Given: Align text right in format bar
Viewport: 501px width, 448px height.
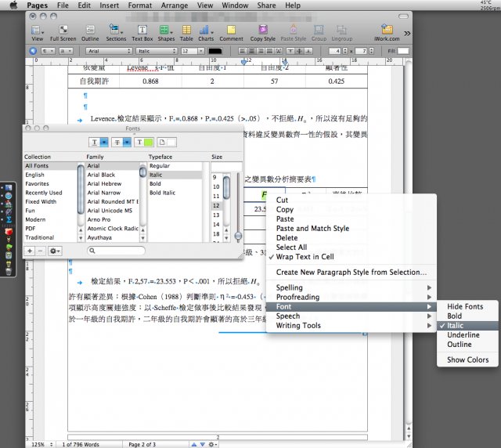Looking at the screenshot, I should (261, 51).
